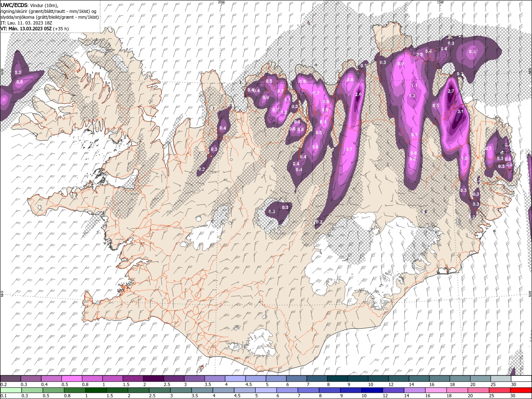This screenshot has height=399, width=532.
Task: Select the bottom-row red-pink swatch at 25
Action: coord(500,390)
